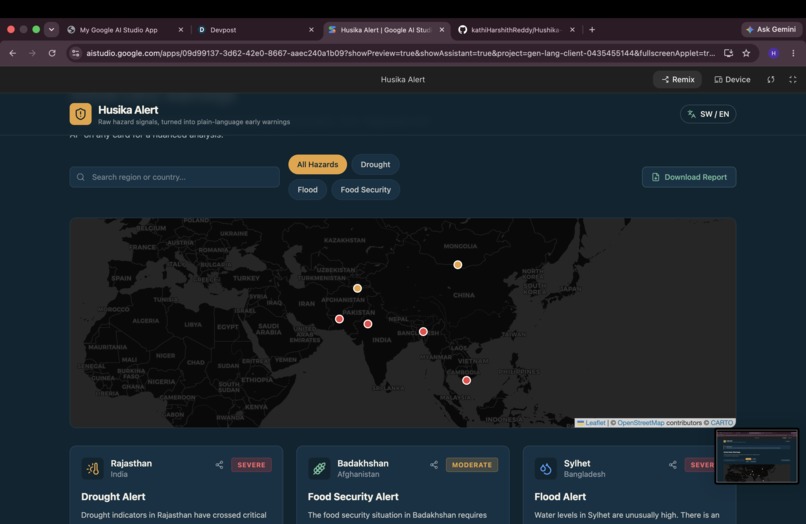Click the address bar URL

400,53
